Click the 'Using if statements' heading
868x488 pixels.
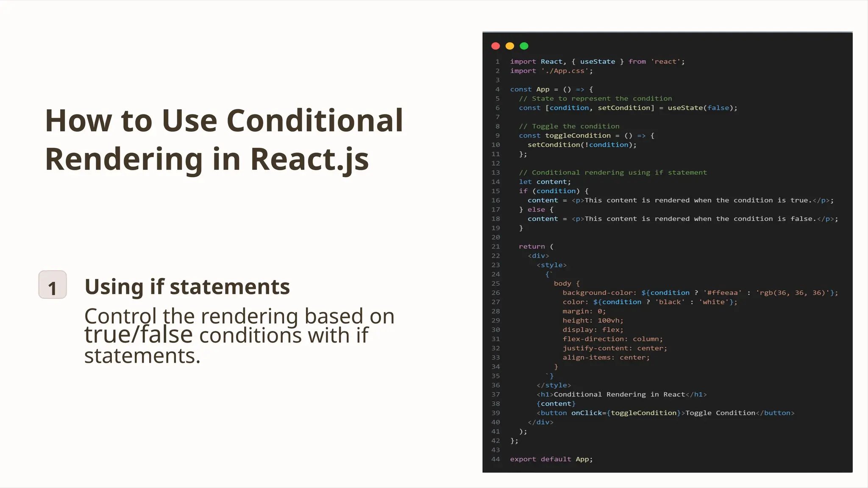tap(187, 287)
